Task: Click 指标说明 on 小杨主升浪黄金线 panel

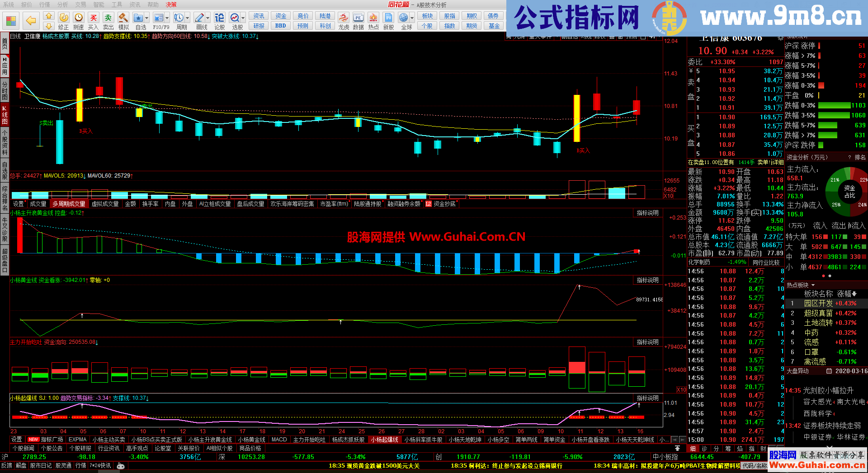Action: tap(648, 213)
